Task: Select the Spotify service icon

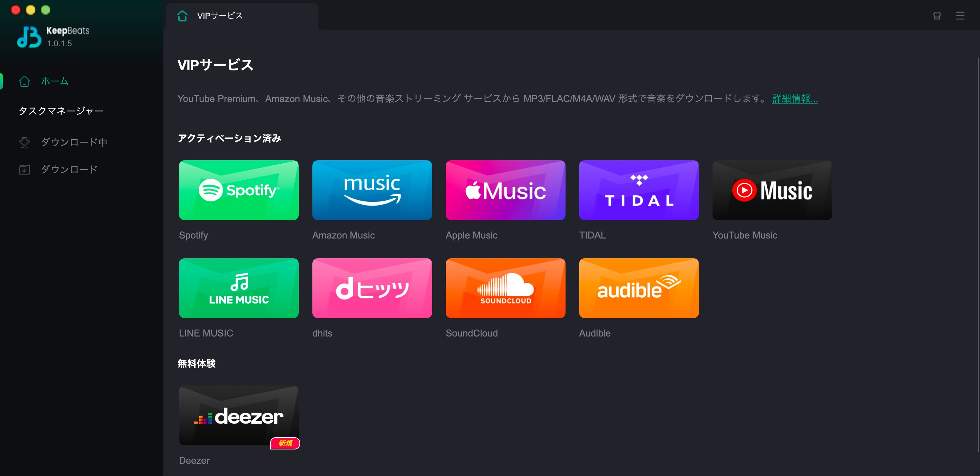Action: (x=239, y=190)
